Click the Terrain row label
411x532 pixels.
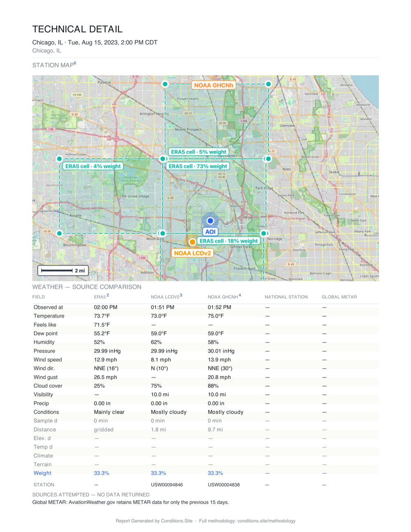pos(42,465)
